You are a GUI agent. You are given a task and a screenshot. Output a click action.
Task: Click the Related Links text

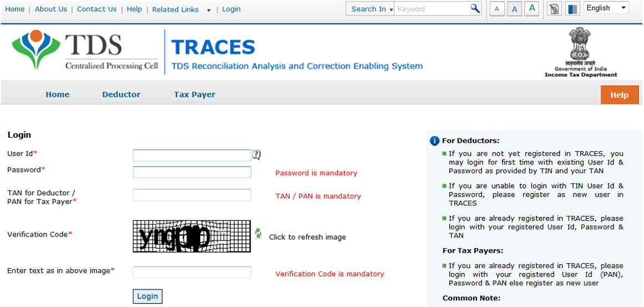[x=175, y=9]
